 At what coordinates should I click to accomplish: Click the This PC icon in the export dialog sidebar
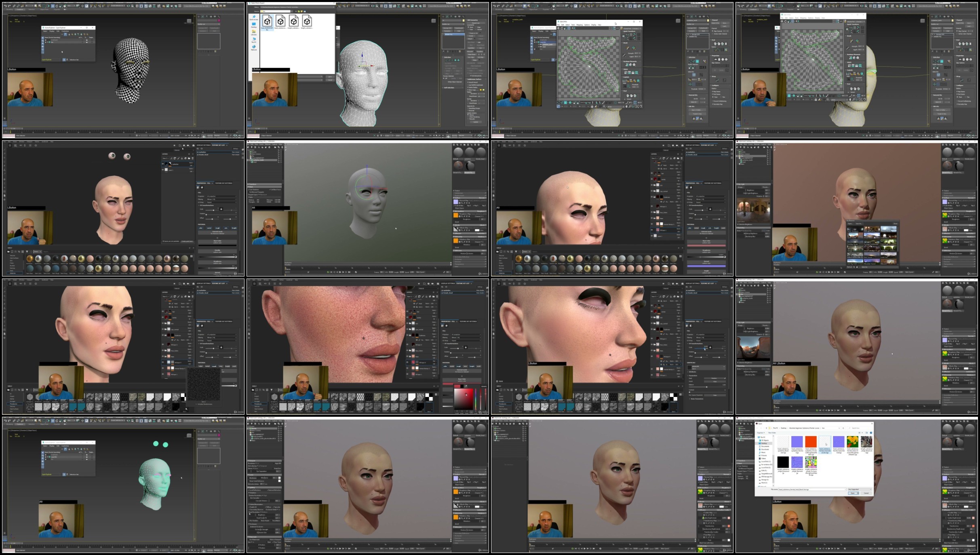[254, 39]
